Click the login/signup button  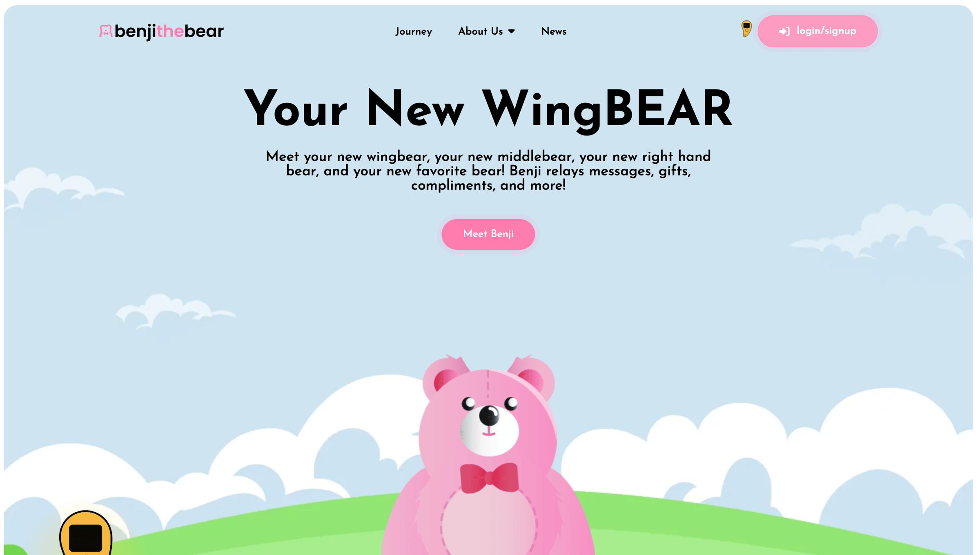(817, 31)
